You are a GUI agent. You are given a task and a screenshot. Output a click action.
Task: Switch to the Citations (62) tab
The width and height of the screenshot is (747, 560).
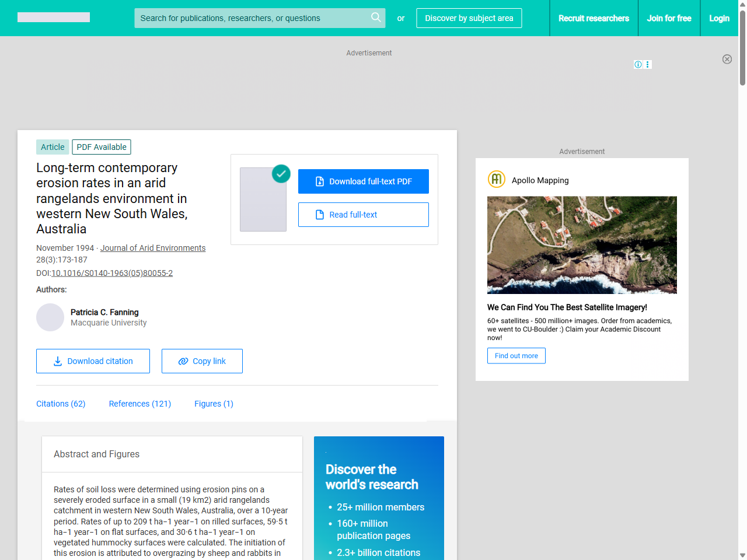click(x=61, y=404)
